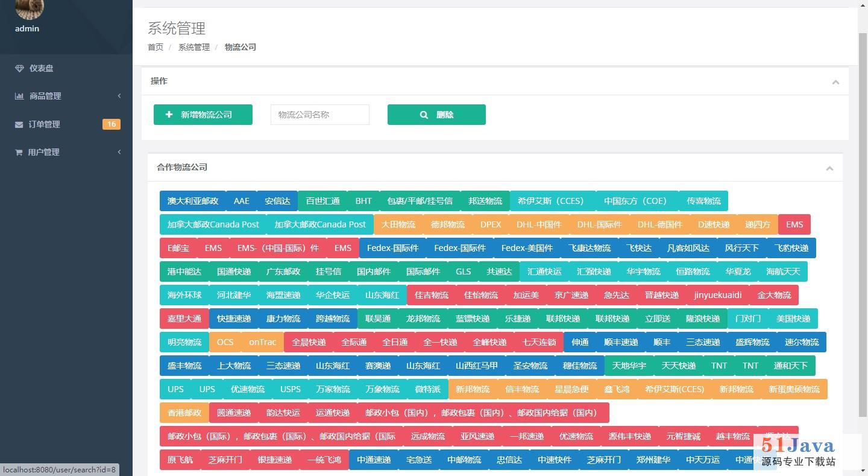Screen dimensions: 868x476
Task: Choose the 海外环球 tag
Action: pos(184,295)
